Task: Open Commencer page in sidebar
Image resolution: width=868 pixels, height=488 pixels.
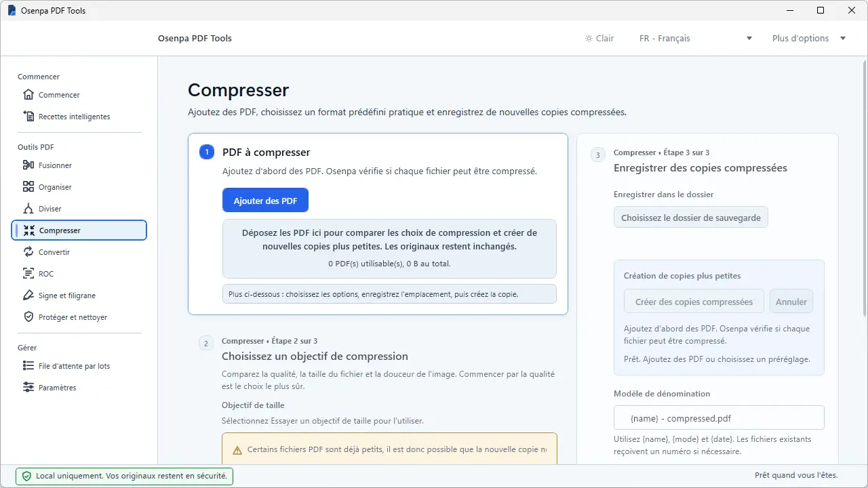Action: [79, 95]
